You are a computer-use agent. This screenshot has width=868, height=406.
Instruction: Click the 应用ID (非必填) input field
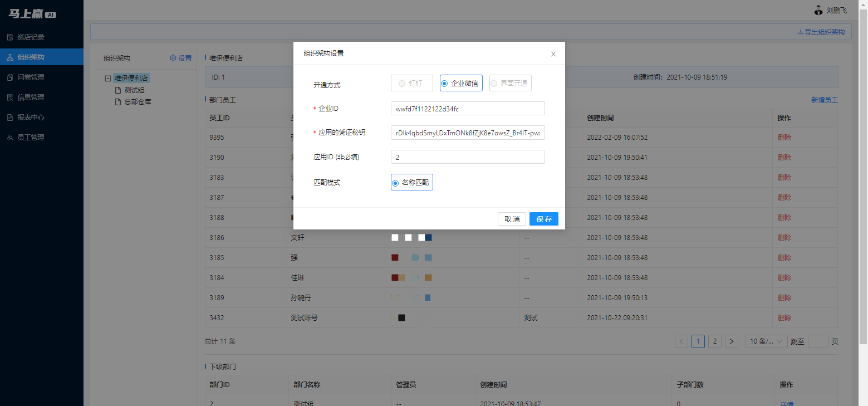(x=468, y=157)
